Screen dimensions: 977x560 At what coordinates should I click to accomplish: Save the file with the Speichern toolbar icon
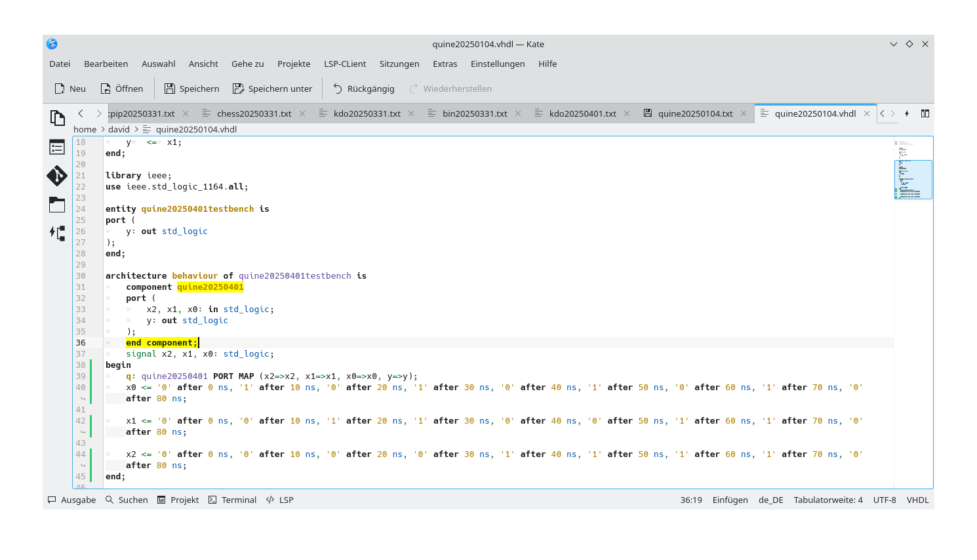(191, 89)
